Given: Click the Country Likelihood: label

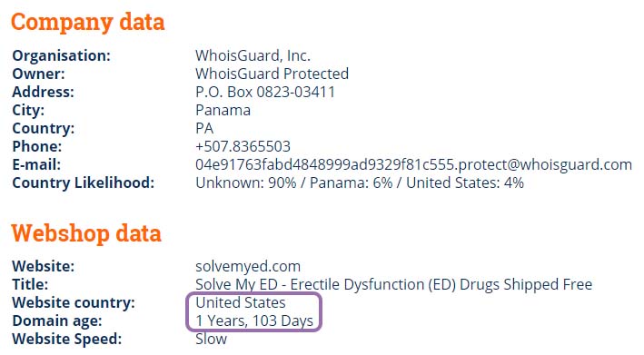Looking at the screenshot, I should coord(84,182).
